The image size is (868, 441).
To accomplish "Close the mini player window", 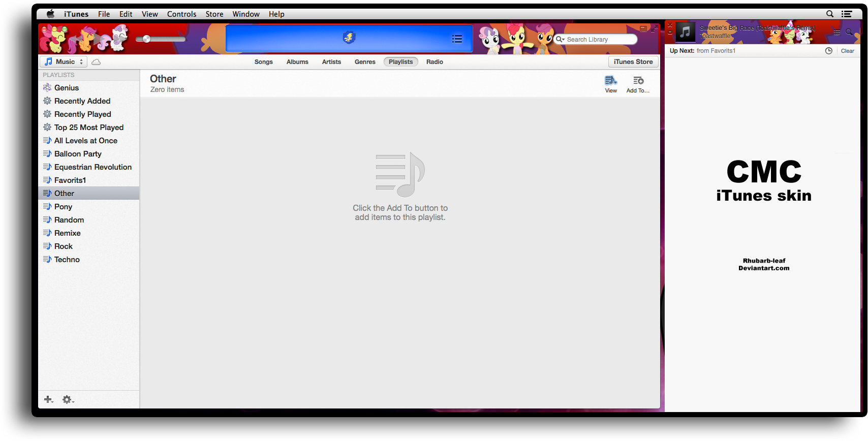I will point(670,25).
